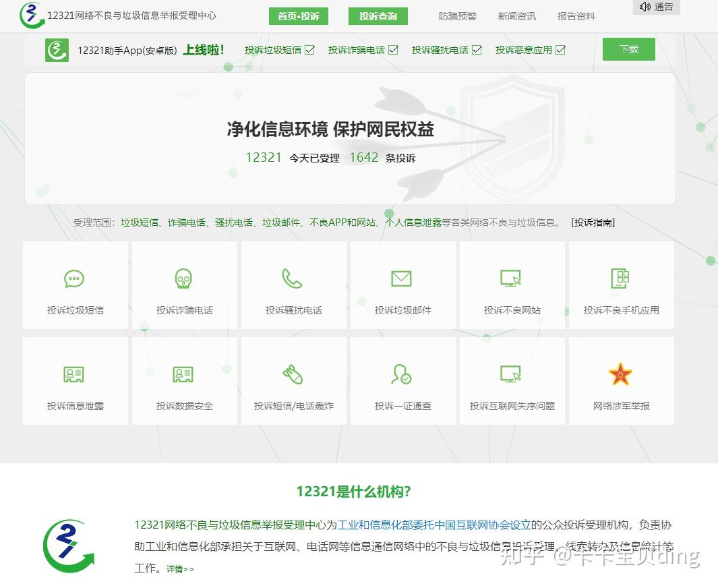Screen dimensions: 718x588
Task: Click the 12321助手 App green icon
Action: pyautogui.click(x=57, y=50)
